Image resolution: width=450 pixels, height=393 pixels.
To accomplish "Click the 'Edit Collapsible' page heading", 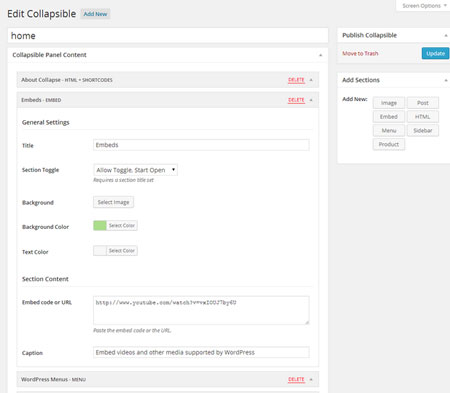I will pos(42,14).
